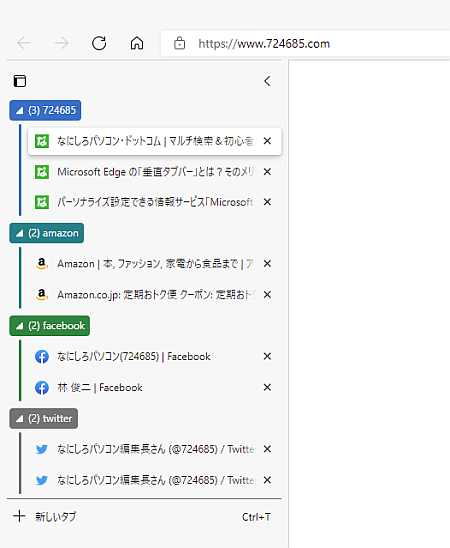Image resolution: width=450 pixels, height=548 pixels.
Task: Click favicon of パーソナライズ設定 tab
Action: (x=42, y=202)
